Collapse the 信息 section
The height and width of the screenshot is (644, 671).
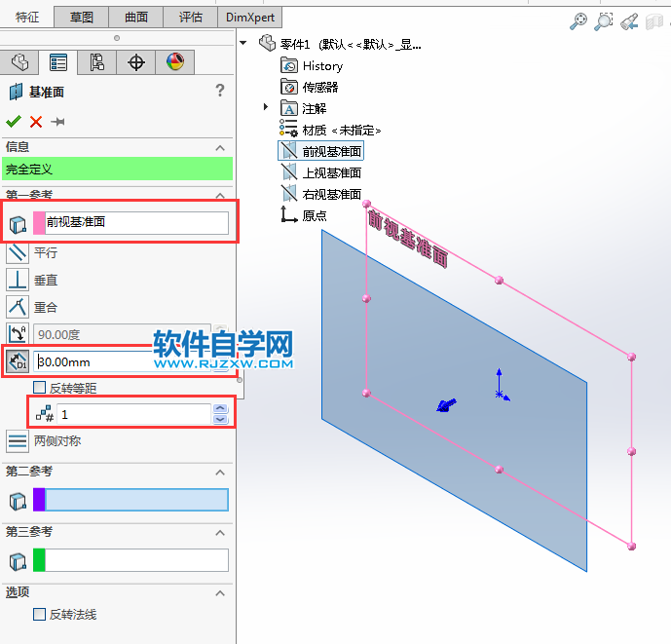click(x=220, y=148)
